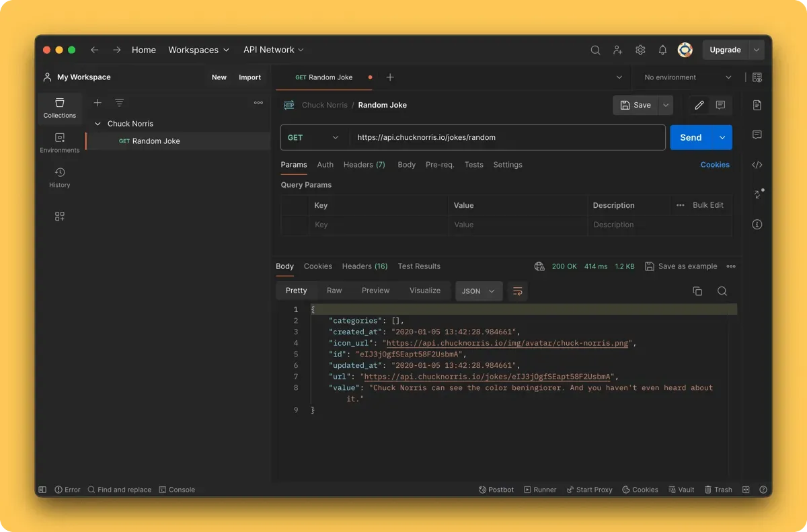
Task: Open the JSON format dropdown
Action: (x=478, y=291)
